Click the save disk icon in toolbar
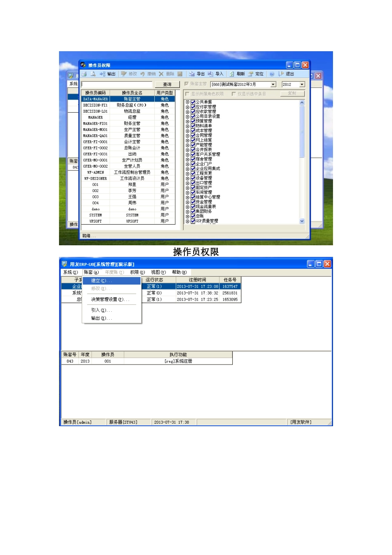The image size is (392, 555). click(x=180, y=74)
